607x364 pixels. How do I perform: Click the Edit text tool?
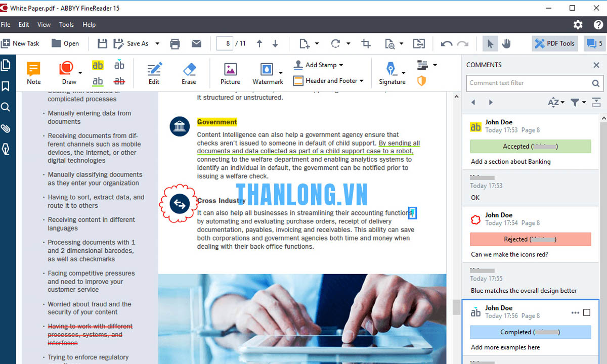coord(154,73)
